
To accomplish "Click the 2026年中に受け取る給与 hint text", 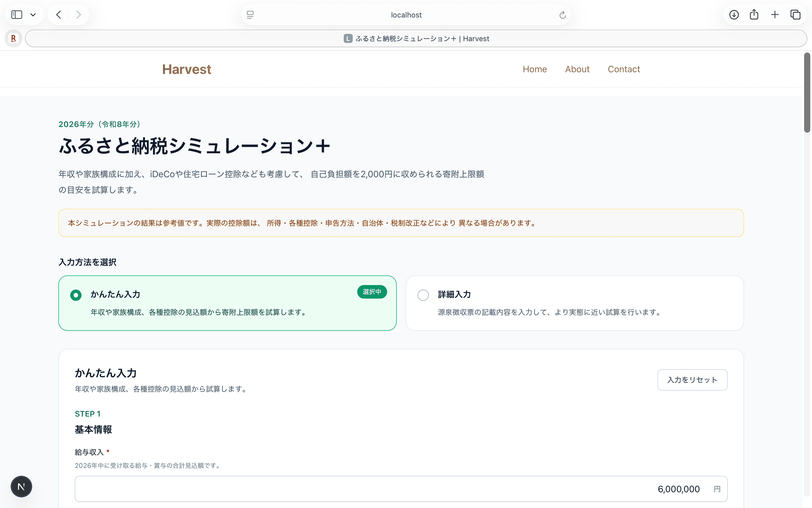I will (x=148, y=465).
